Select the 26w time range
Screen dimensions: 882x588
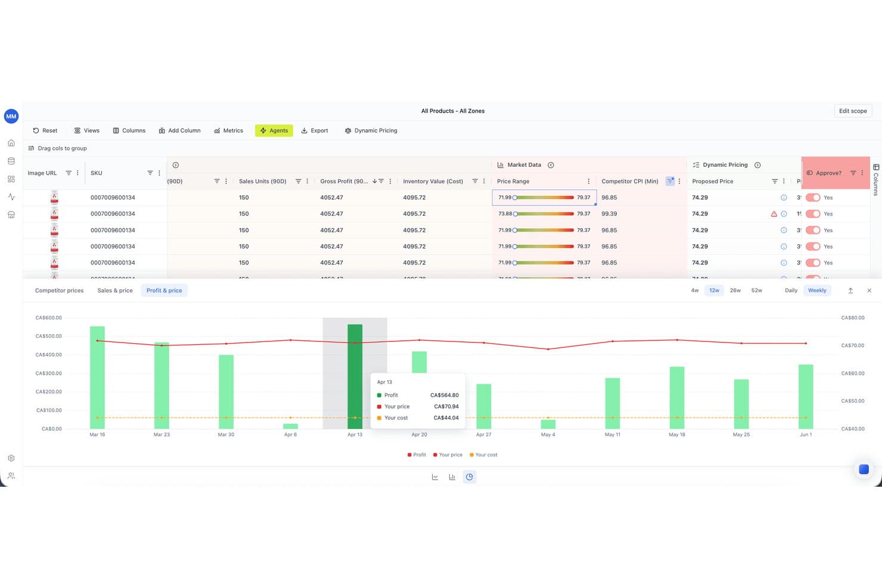tap(735, 290)
